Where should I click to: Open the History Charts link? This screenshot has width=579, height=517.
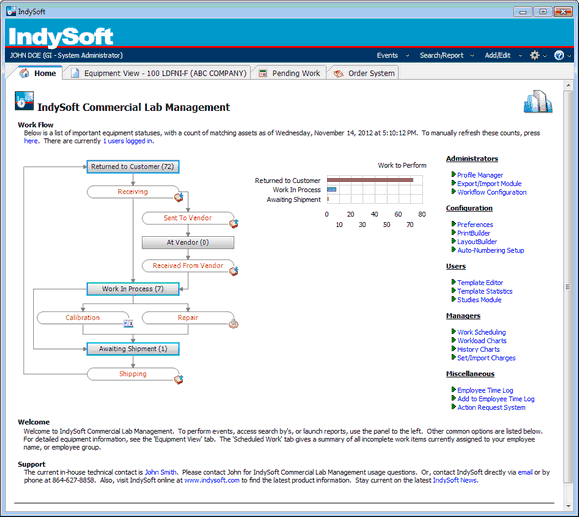click(479, 349)
